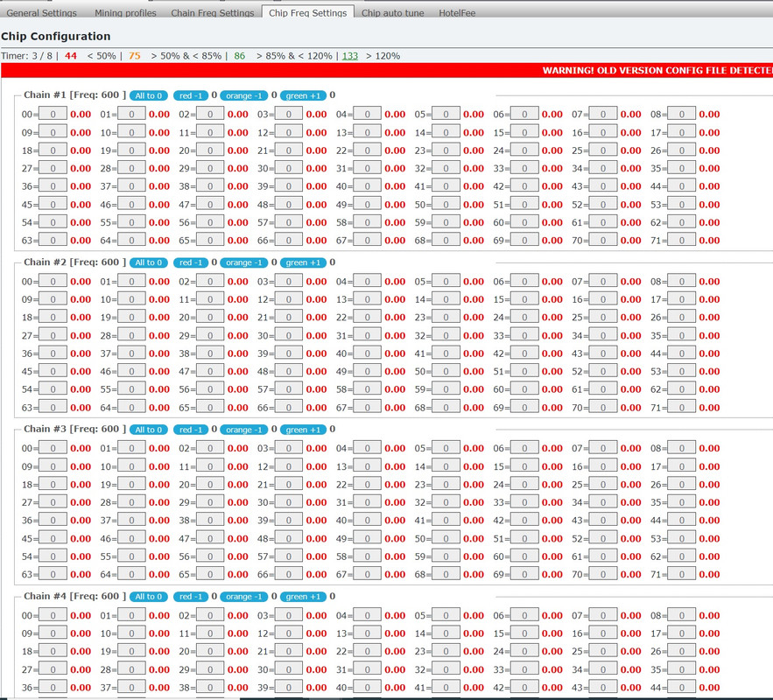Click the Chain #4 [Freq: 600] legend
This screenshot has height=700, width=773.
[75, 596]
